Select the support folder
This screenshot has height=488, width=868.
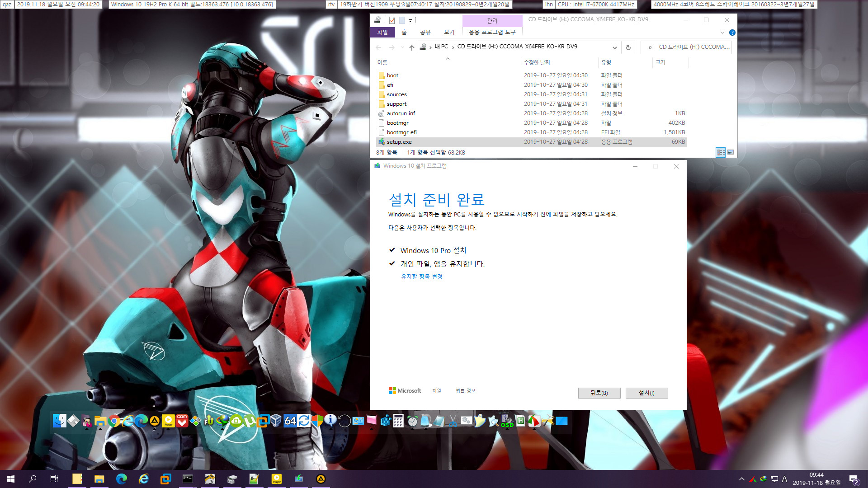tap(396, 104)
